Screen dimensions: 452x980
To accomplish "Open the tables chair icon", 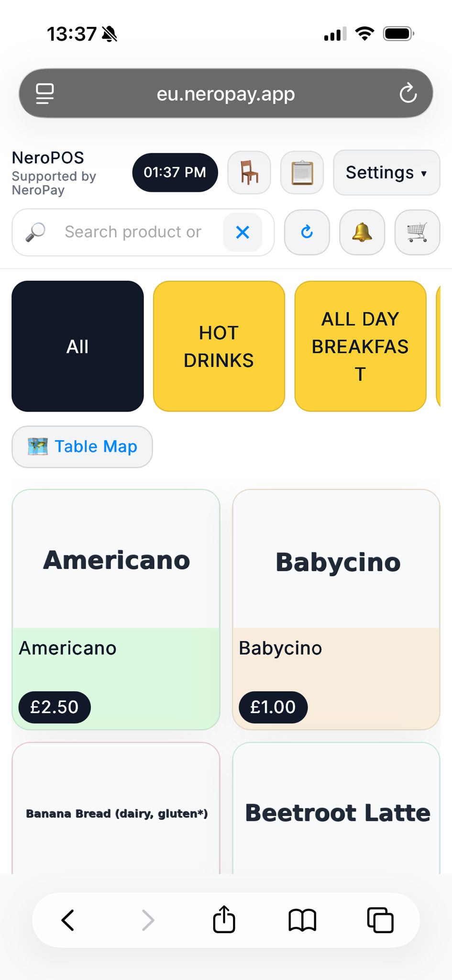I will [x=249, y=172].
